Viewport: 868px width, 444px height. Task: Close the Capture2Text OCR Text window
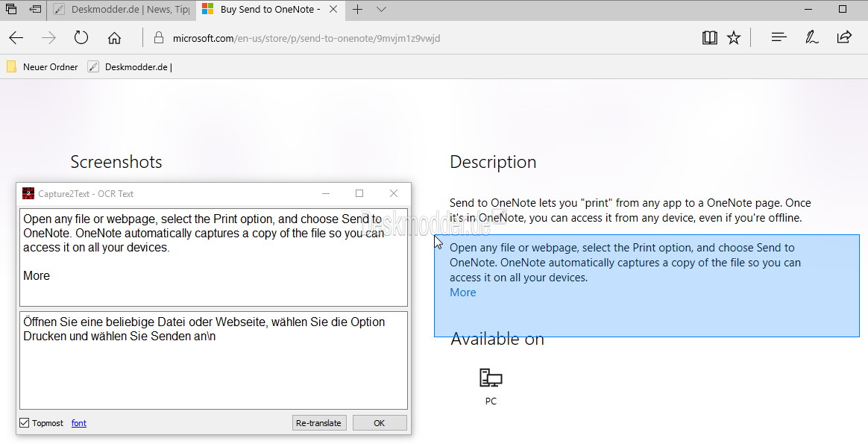pyautogui.click(x=394, y=193)
